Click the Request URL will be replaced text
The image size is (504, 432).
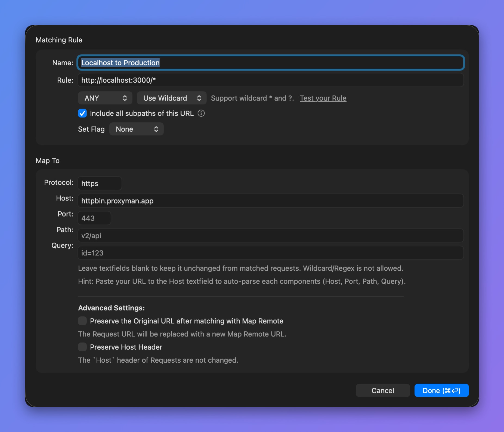click(x=182, y=334)
